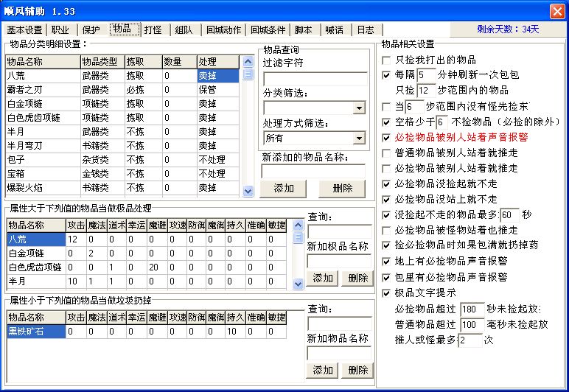Enable 必捡物品被别人站着就推走 checkbox
The width and height of the screenshot is (569, 392).
386,169
